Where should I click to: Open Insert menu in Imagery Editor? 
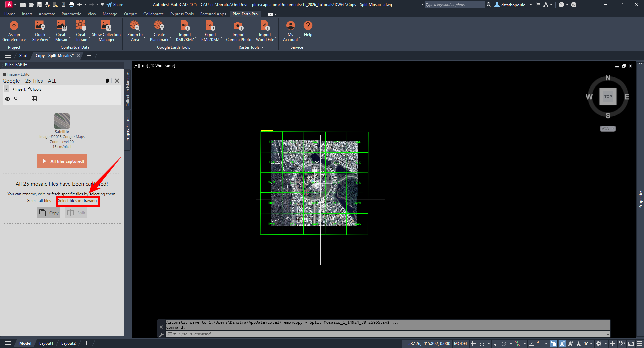click(19, 89)
